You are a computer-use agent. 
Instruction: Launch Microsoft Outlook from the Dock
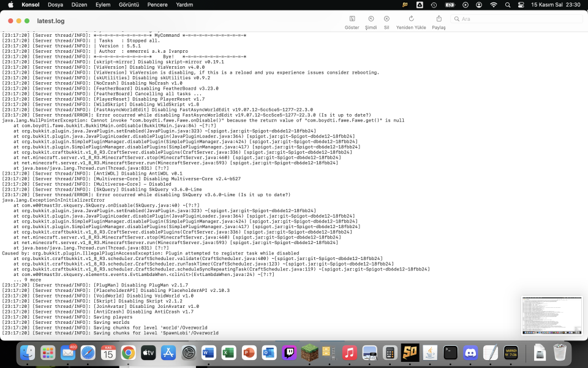(x=269, y=353)
